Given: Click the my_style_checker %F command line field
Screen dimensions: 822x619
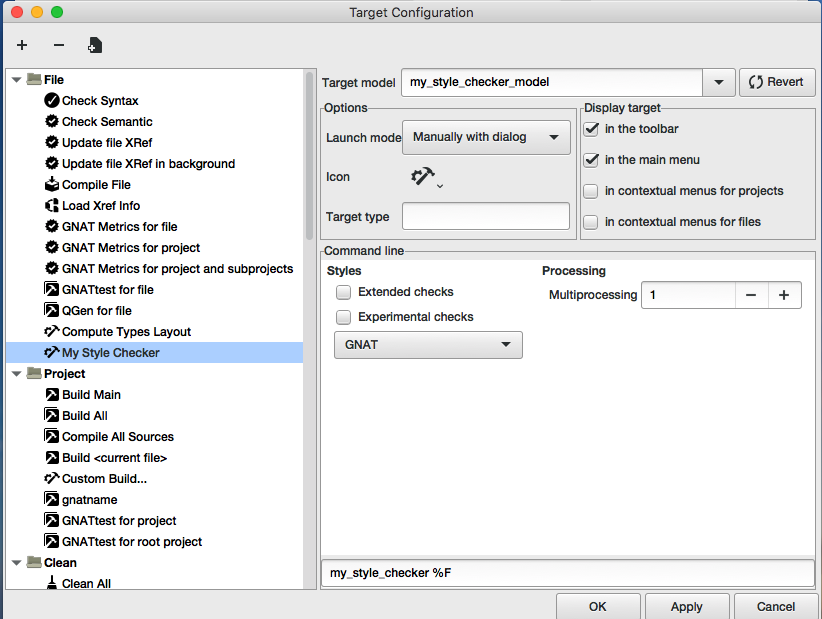Looking at the screenshot, I should (567, 572).
